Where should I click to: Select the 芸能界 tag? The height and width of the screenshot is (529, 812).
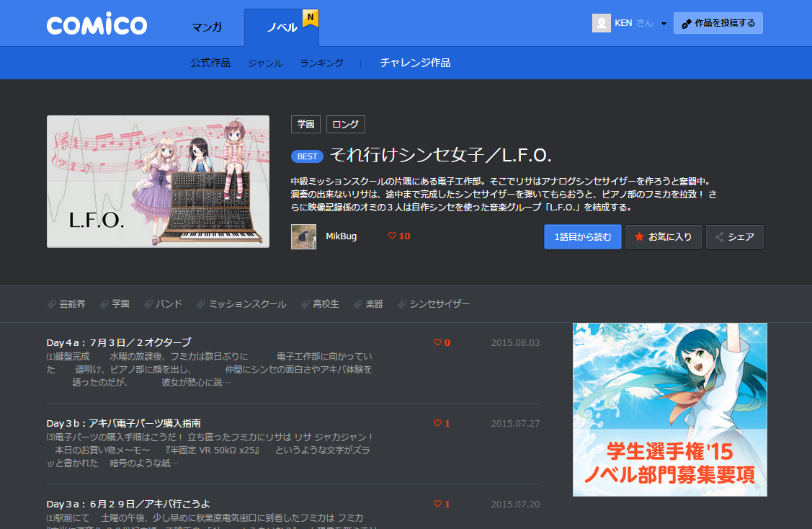[66, 304]
